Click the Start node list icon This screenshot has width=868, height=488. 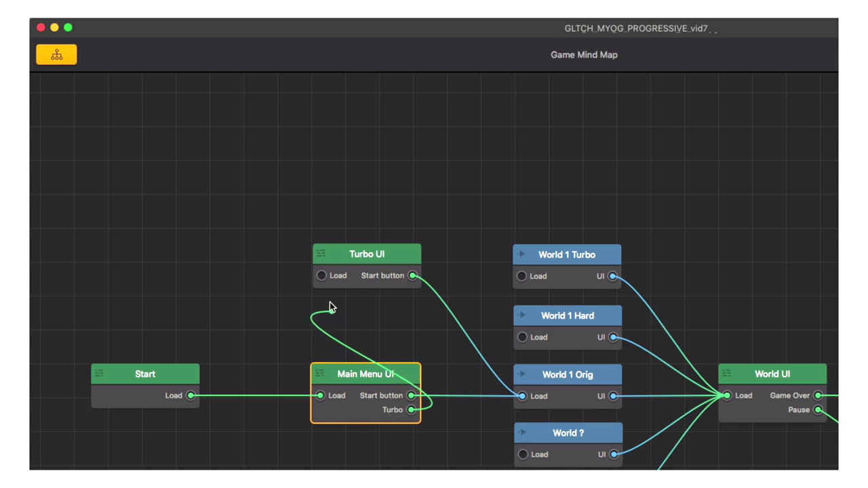tap(99, 373)
